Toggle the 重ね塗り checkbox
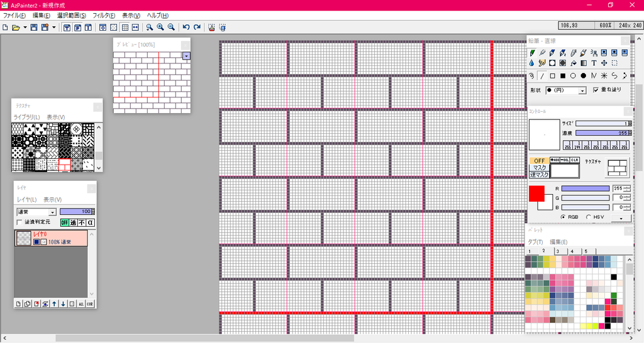The width and height of the screenshot is (644, 343). [x=596, y=90]
